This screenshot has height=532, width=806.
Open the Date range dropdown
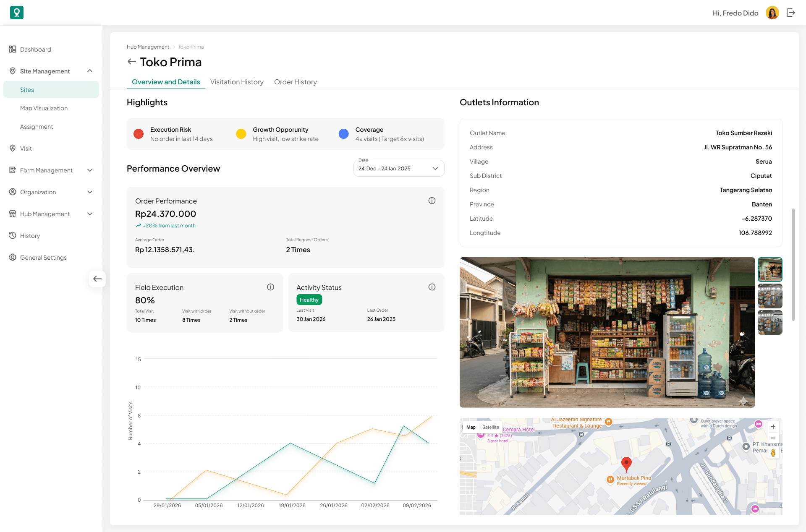399,168
